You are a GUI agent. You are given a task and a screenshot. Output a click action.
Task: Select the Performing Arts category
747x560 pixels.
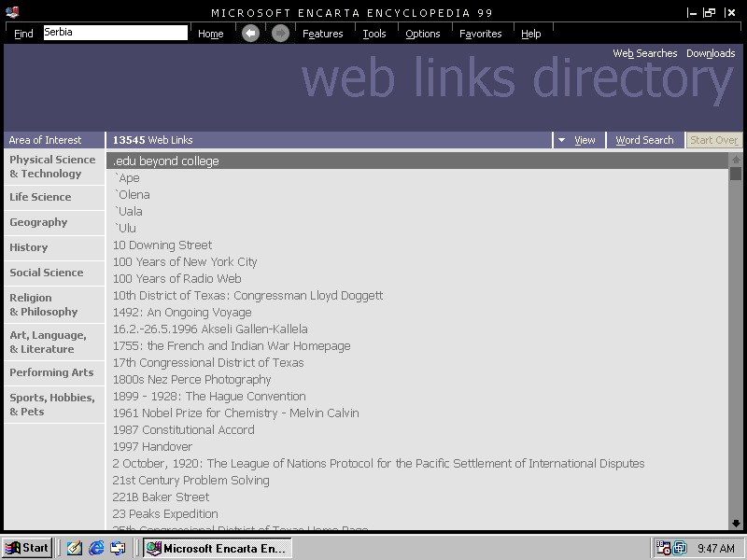pos(54,372)
